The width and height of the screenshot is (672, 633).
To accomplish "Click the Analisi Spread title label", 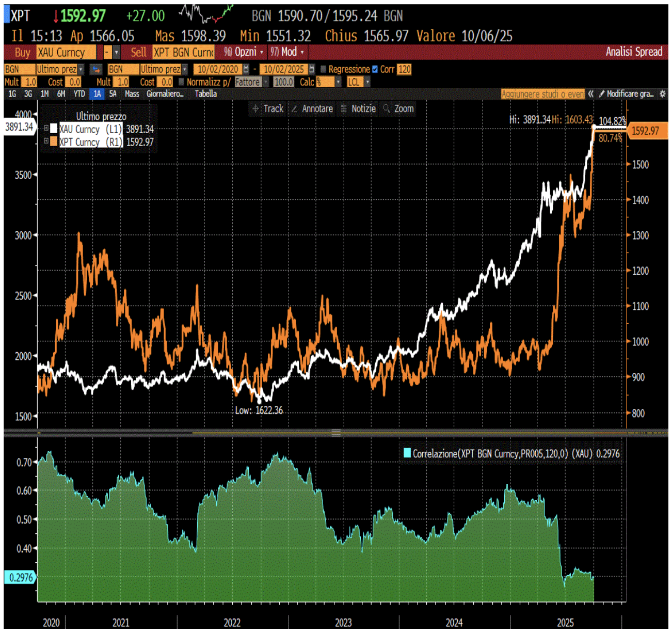I will (634, 52).
